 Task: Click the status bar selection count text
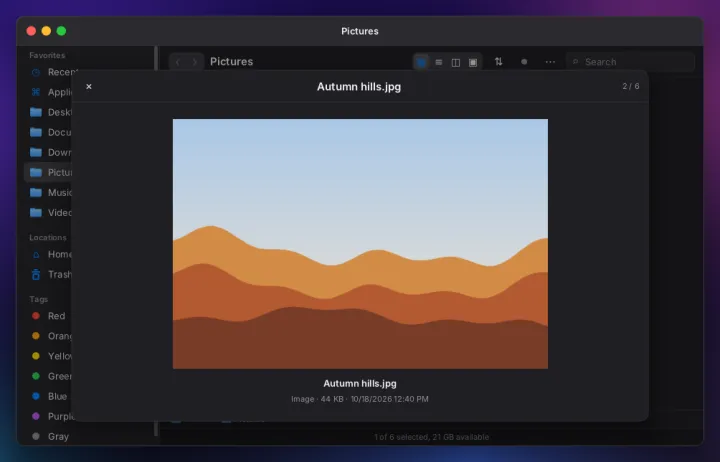tap(432, 437)
